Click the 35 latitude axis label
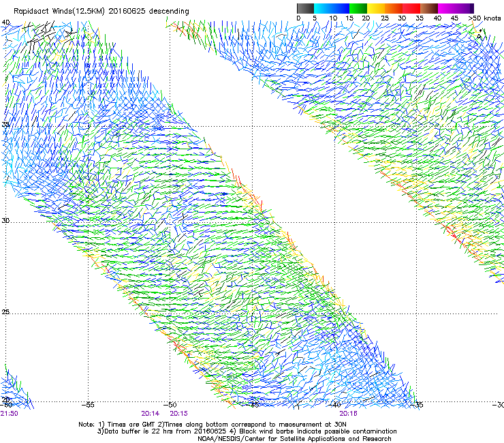Screen dimensions: 504x443 tap(5, 125)
